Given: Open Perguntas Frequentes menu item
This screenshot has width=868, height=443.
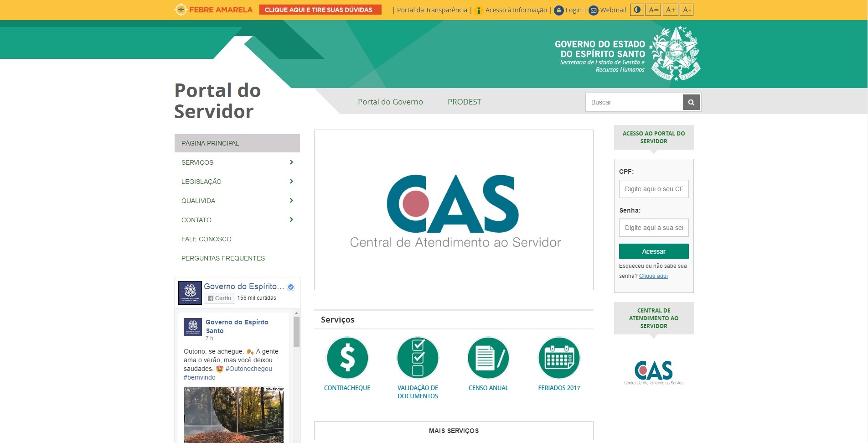Looking at the screenshot, I should point(223,258).
